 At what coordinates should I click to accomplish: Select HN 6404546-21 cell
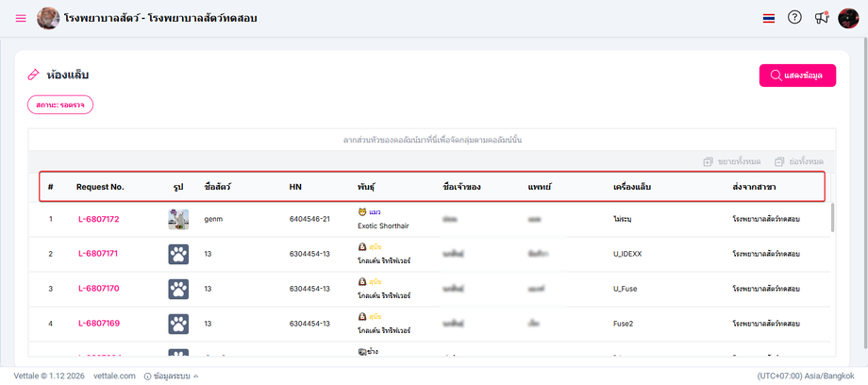(x=309, y=219)
